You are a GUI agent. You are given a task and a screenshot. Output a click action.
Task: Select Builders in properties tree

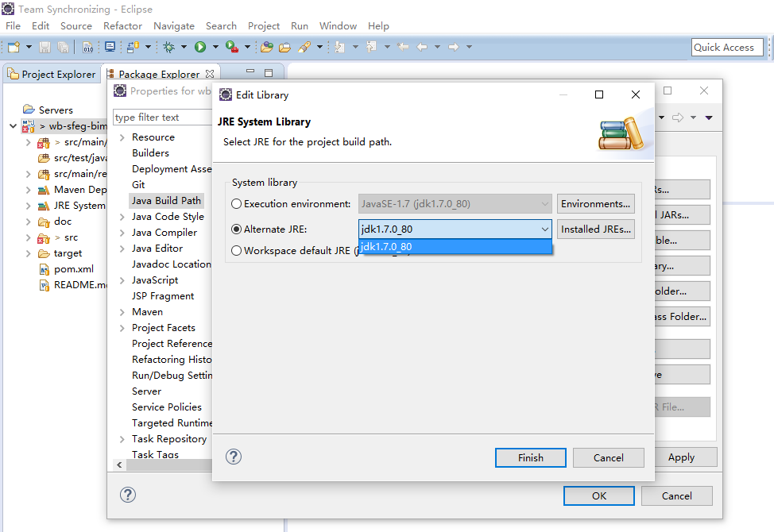click(x=150, y=152)
